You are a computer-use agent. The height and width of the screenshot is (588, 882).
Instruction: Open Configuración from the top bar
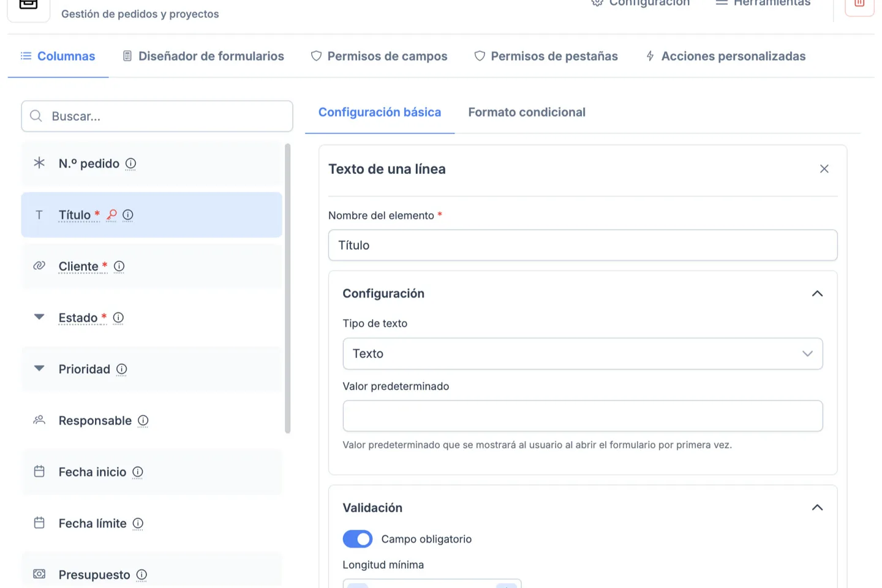[641, 3]
